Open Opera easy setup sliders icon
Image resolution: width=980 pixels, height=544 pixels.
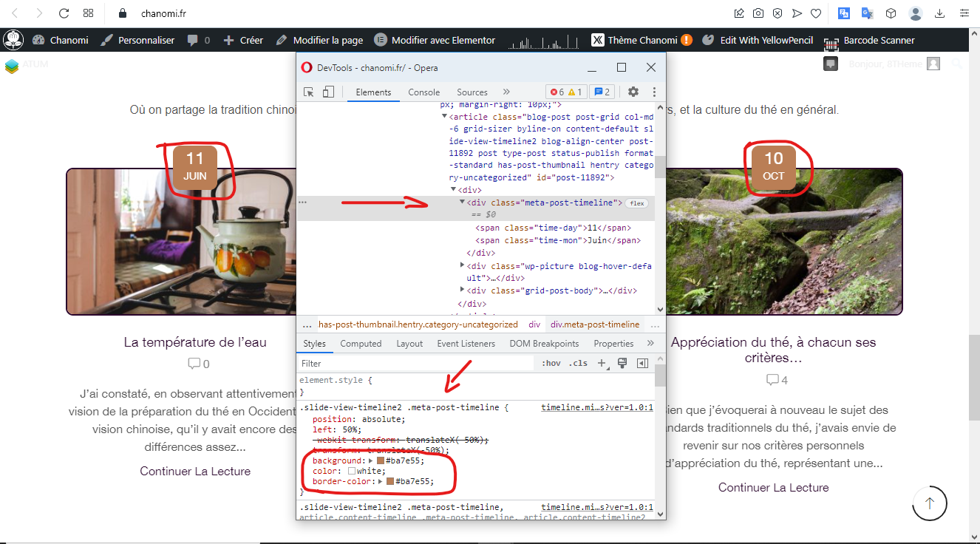(x=964, y=13)
